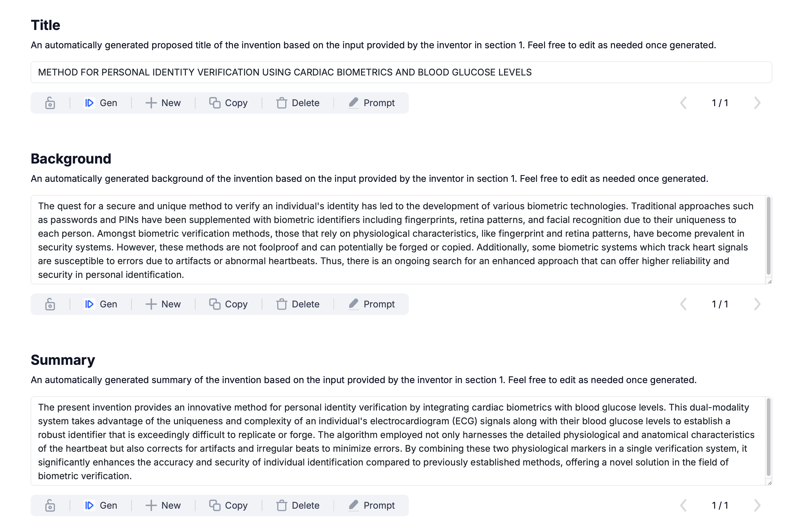Image resolution: width=803 pixels, height=532 pixels.
Task: Edit the Summary Prompt with pencil icon
Action: pyautogui.click(x=353, y=505)
